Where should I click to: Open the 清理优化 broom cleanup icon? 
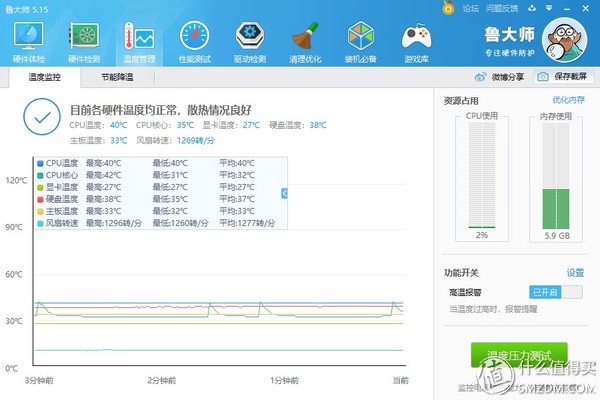point(305,42)
